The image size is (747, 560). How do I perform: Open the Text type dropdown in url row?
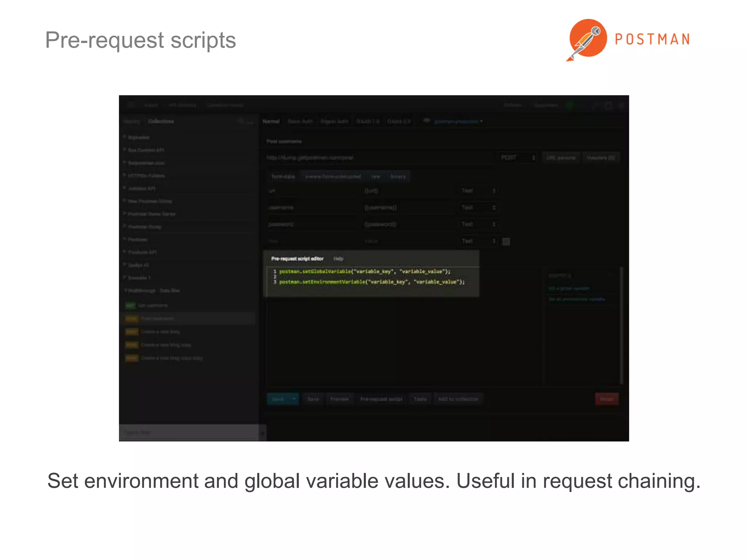pos(479,191)
